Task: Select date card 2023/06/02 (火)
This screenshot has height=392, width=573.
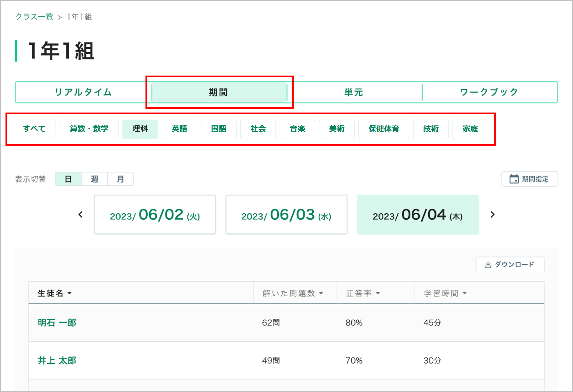Action: 155,215
